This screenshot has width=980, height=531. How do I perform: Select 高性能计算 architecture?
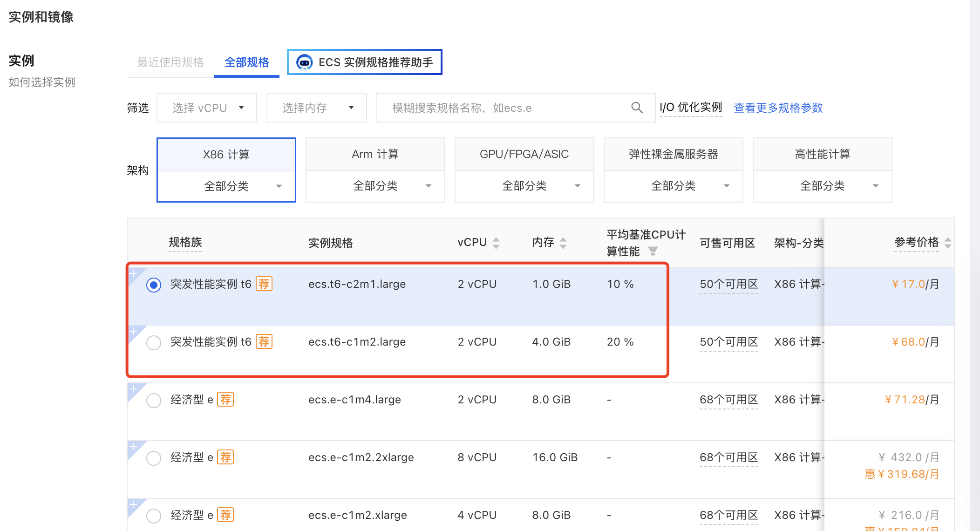click(823, 154)
